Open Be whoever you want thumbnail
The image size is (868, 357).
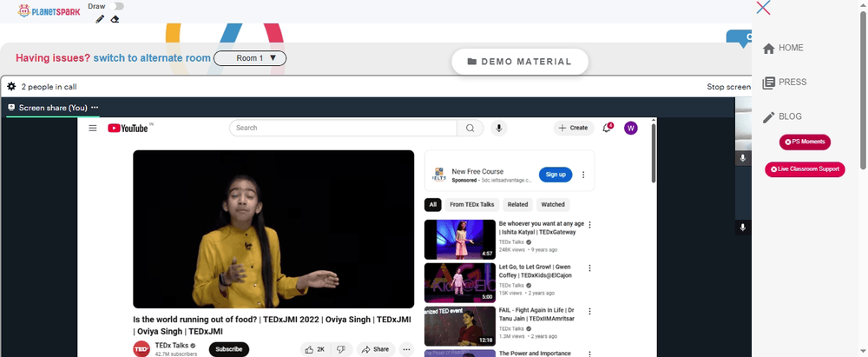click(460, 240)
